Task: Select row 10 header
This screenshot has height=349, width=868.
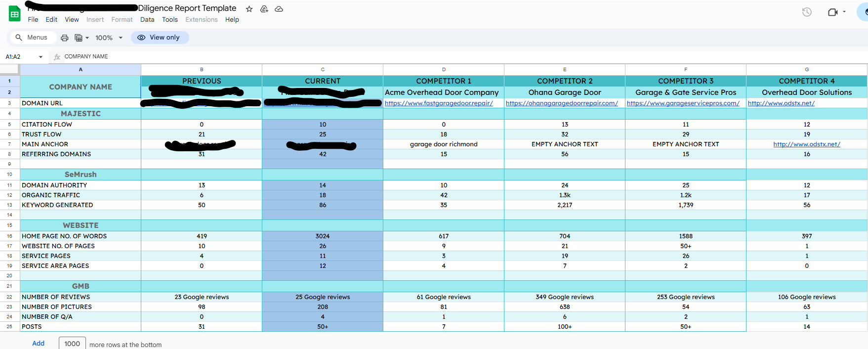Action: (9, 174)
